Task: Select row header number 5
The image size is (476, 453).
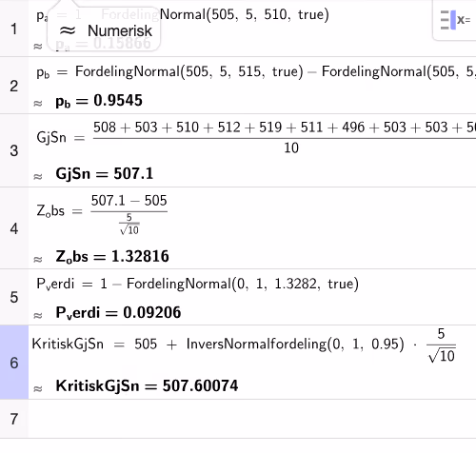Action: pos(14,297)
